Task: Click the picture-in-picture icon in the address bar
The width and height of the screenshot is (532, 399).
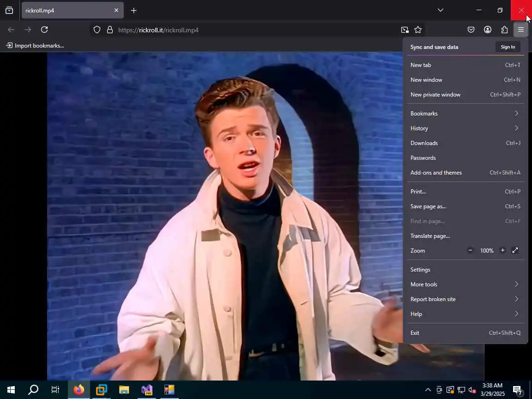Action: click(405, 30)
